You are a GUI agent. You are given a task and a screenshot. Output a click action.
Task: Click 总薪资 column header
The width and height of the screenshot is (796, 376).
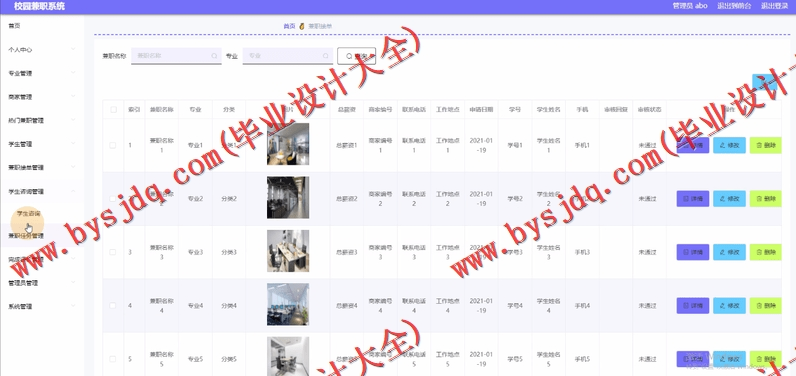point(347,110)
